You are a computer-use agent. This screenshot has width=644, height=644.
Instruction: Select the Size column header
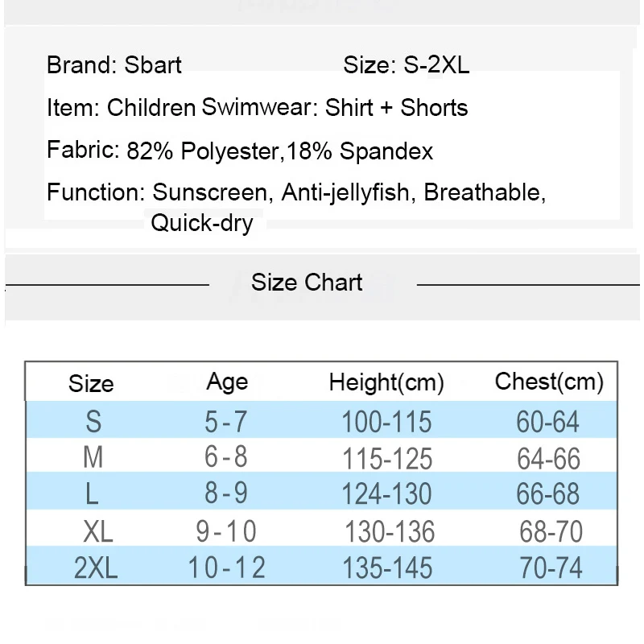[91, 384]
